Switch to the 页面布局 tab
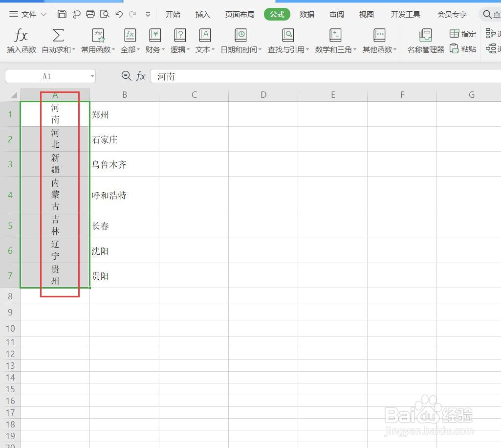This screenshot has height=448, width=501. click(240, 14)
